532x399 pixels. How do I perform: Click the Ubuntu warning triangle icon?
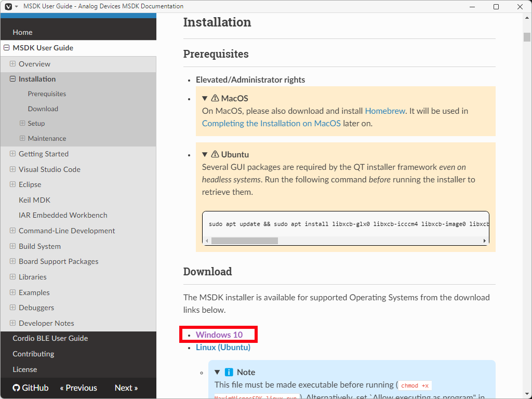click(215, 154)
